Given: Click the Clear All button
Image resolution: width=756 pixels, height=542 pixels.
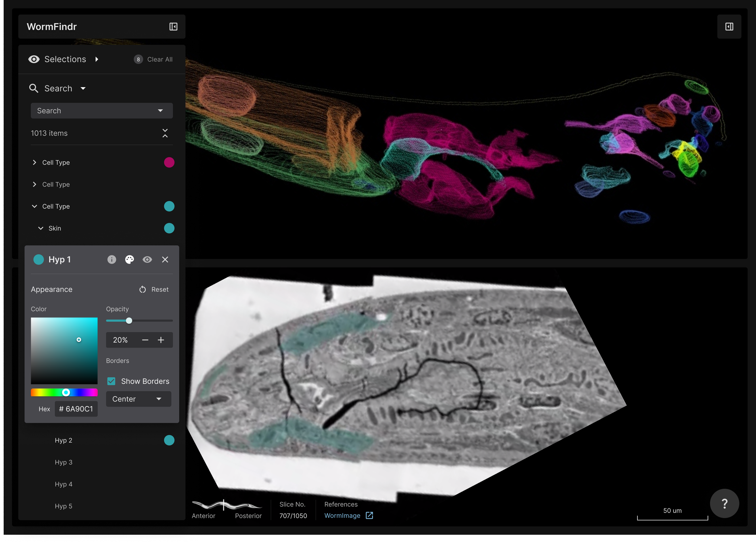Looking at the screenshot, I should point(160,59).
